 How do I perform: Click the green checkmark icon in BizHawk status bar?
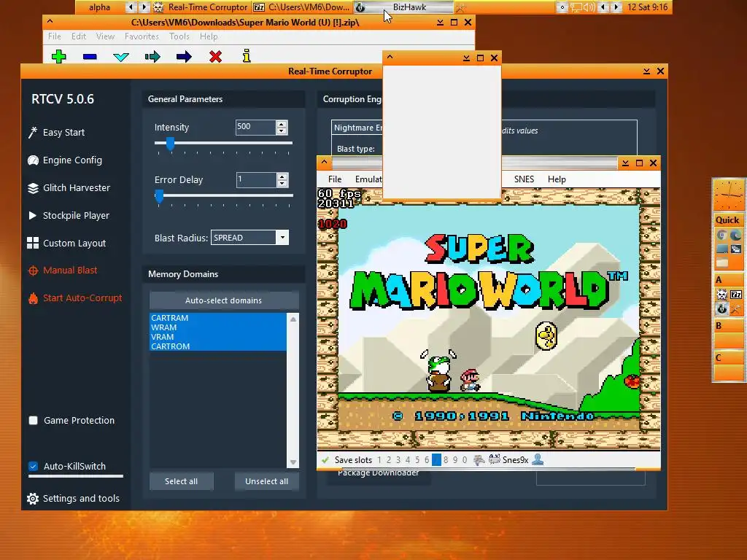pos(325,460)
